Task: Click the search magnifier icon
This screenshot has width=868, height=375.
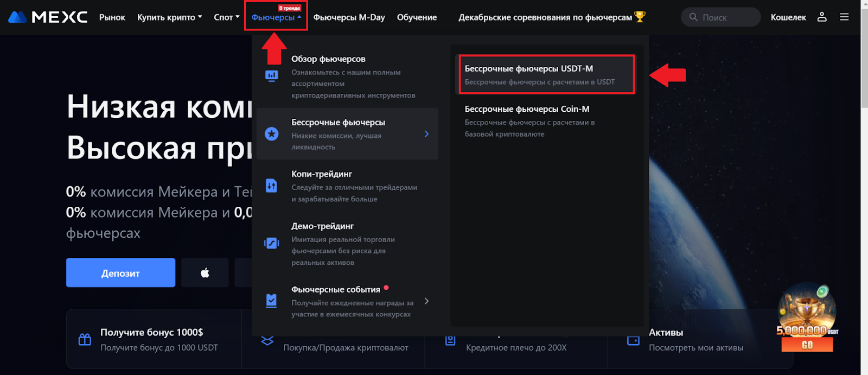Action: coord(693,17)
